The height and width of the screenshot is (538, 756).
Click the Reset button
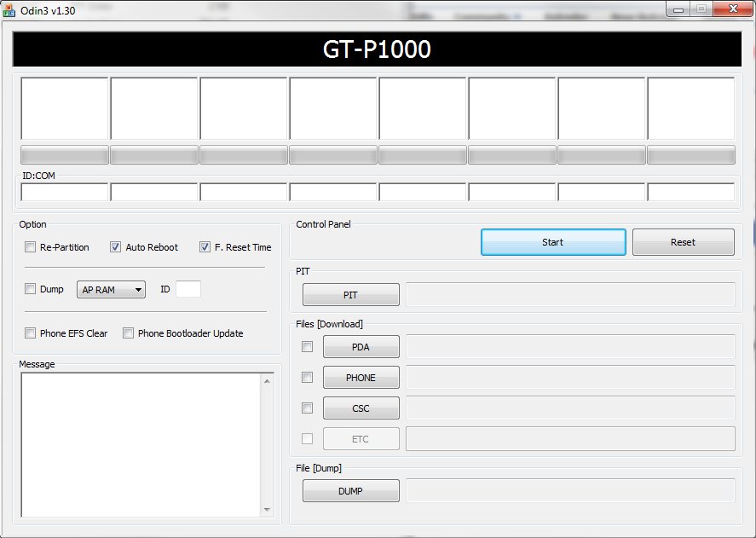[x=684, y=242]
